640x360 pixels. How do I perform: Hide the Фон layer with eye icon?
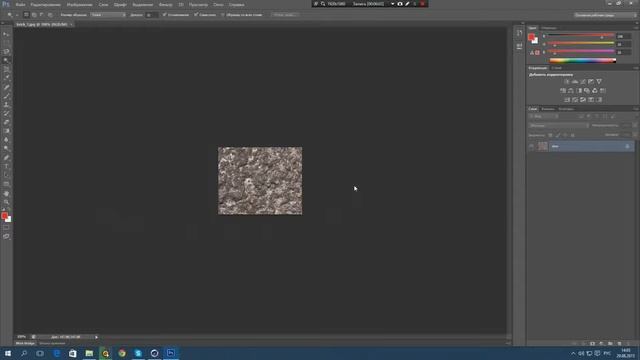(x=531, y=146)
